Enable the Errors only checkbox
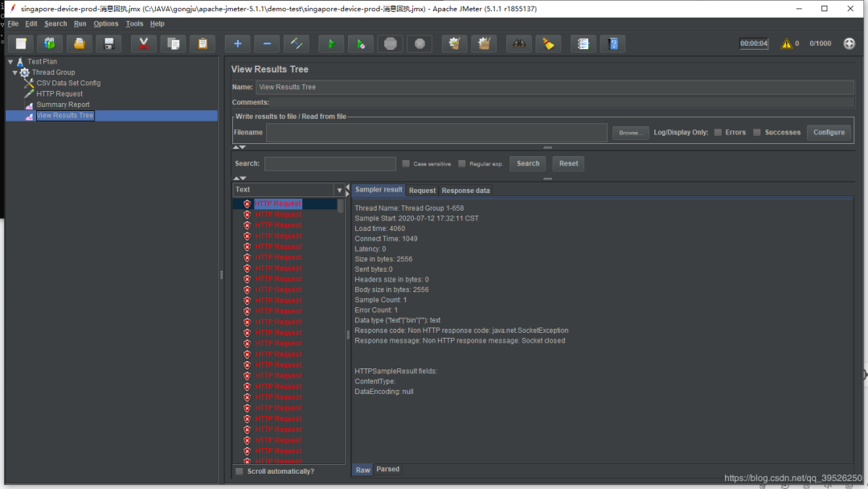868x489 pixels. click(x=718, y=133)
